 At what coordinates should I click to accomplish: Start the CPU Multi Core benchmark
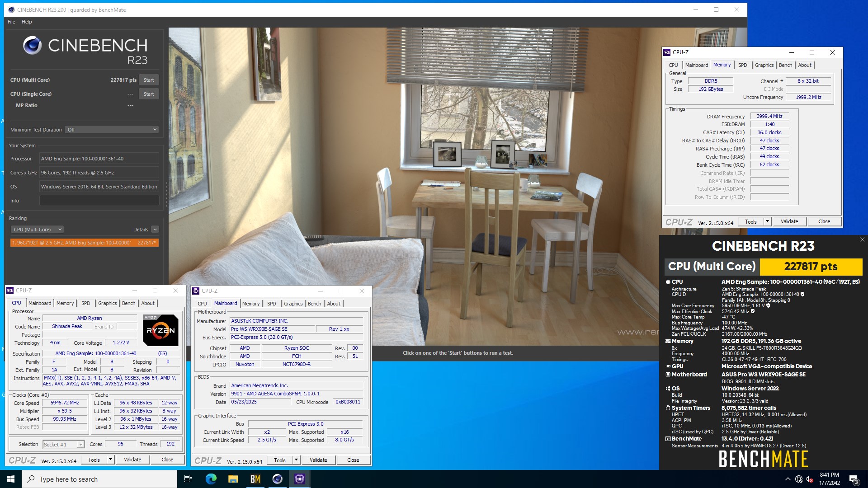pyautogui.click(x=149, y=80)
